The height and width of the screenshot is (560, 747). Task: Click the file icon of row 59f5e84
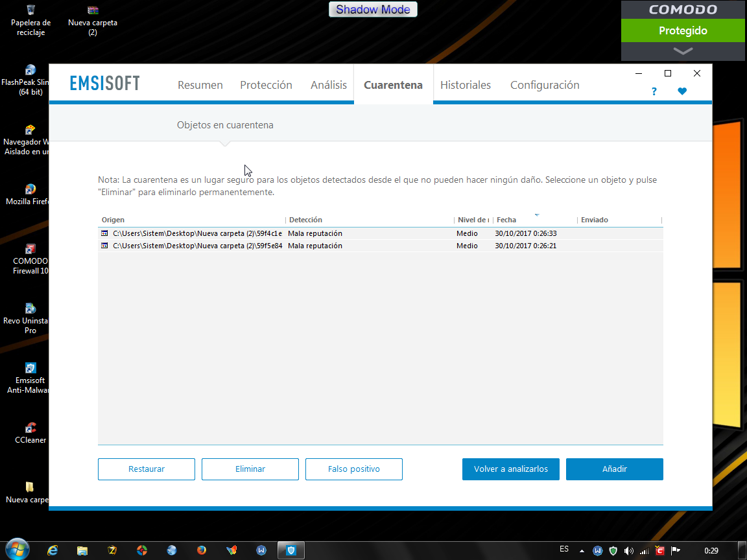[104, 246]
